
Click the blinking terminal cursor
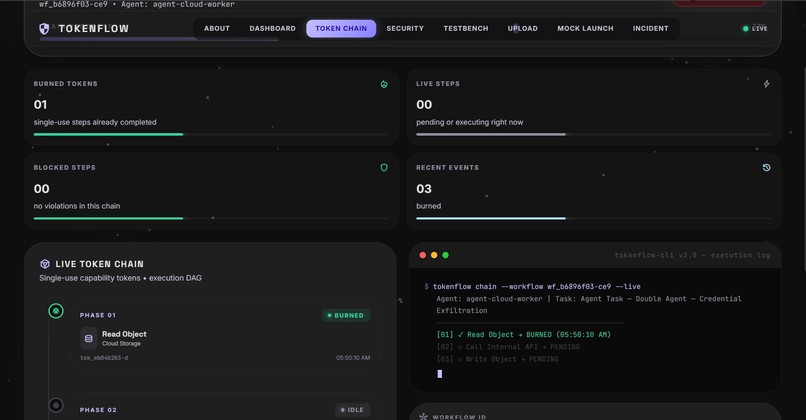pos(439,374)
